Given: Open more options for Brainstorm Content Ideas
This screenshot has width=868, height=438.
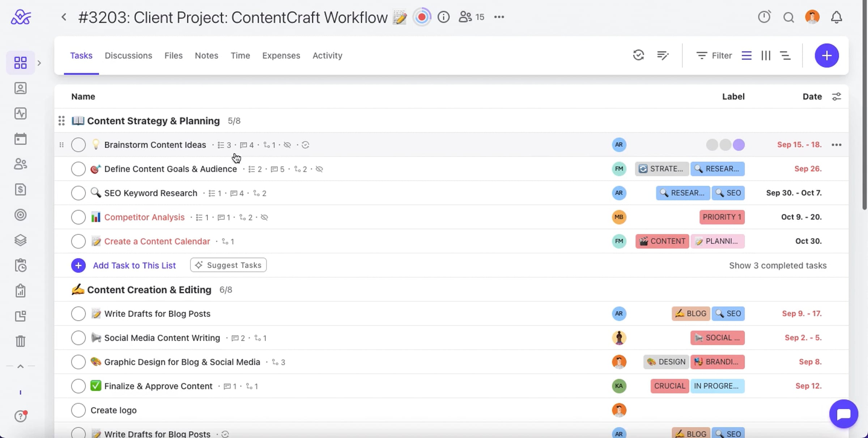Looking at the screenshot, I should click(x=837, y=145).
